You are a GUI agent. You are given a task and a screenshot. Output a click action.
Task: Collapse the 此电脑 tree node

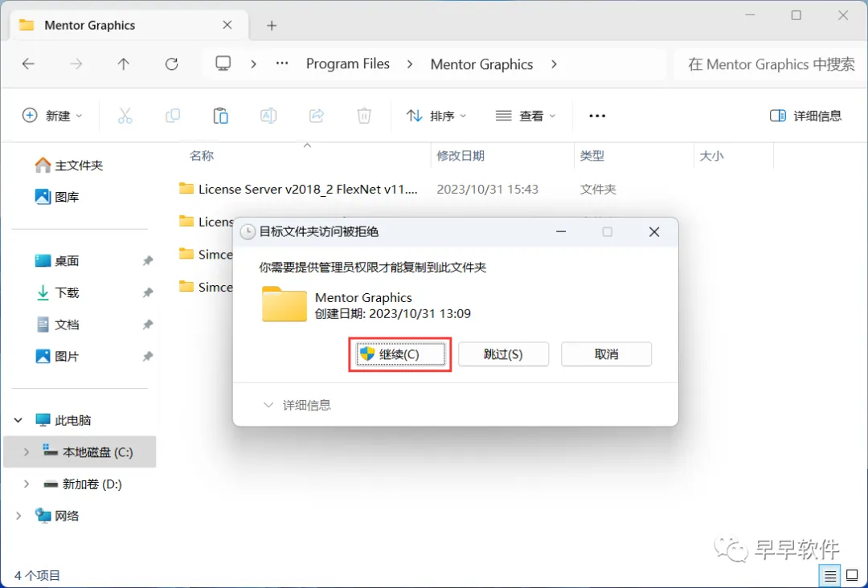tap(18, 420)
